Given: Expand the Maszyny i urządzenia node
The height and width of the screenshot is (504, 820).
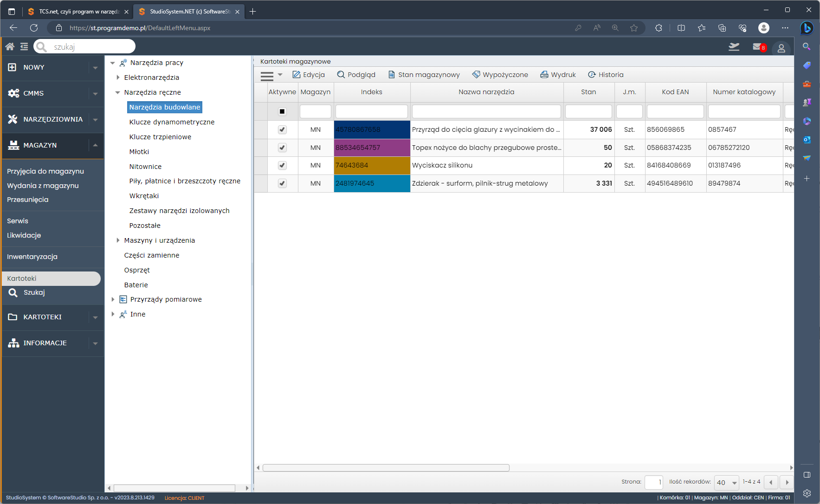Looking at the screenshot, I should [118, 240].
